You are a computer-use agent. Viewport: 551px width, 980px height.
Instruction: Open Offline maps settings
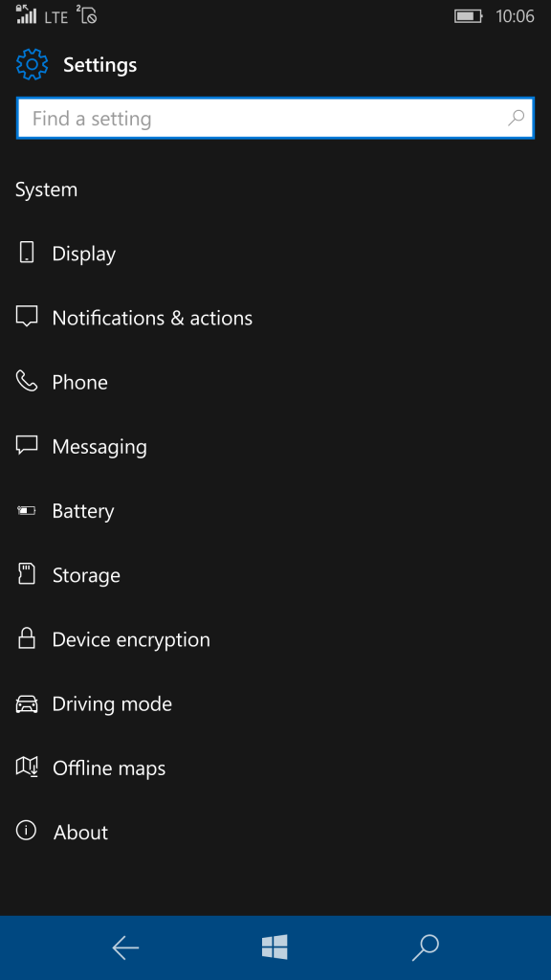108,768
